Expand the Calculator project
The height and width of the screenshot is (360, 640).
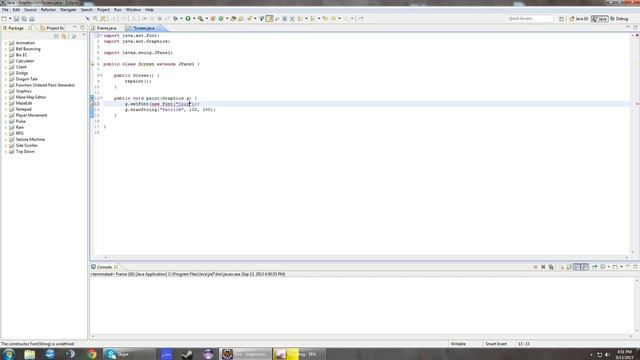click(x=6, y=61)
